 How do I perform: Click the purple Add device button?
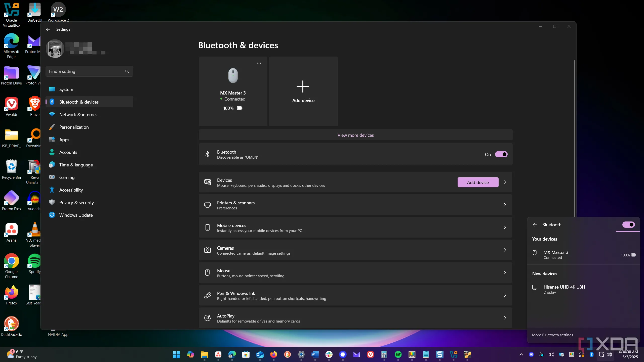[x=478, y=182]
